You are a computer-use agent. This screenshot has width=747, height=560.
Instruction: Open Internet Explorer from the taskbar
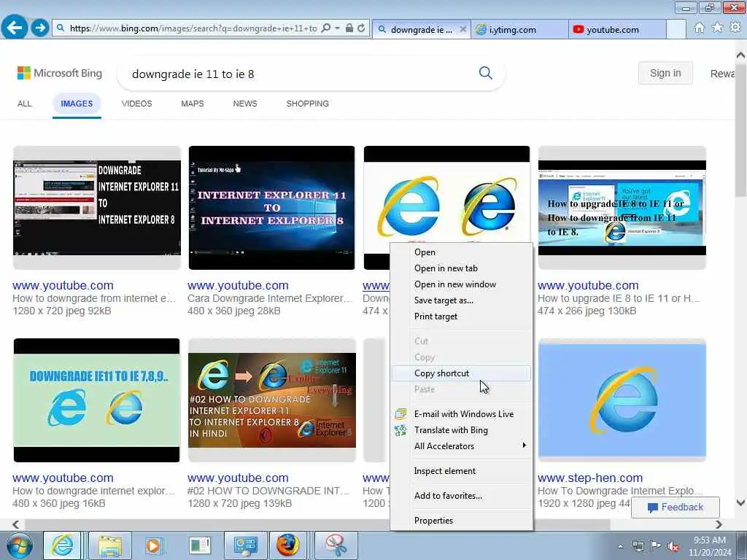(x=63, y=545)
